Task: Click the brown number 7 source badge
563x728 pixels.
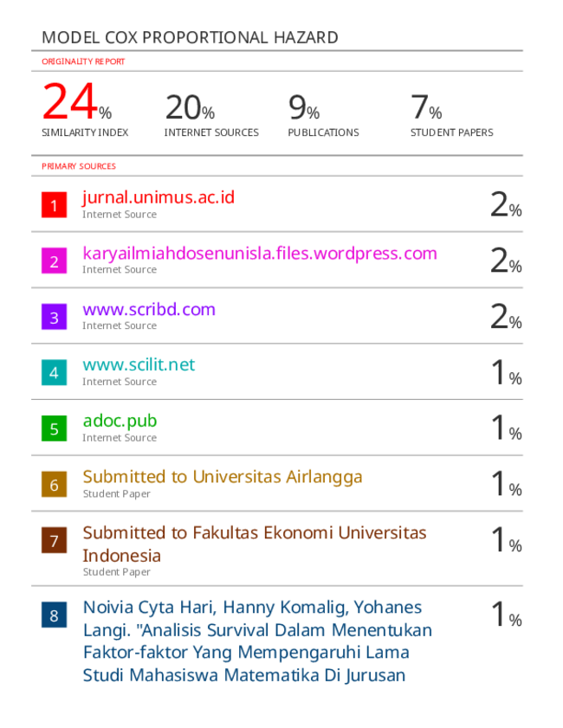Action: (x=54, y=540)
